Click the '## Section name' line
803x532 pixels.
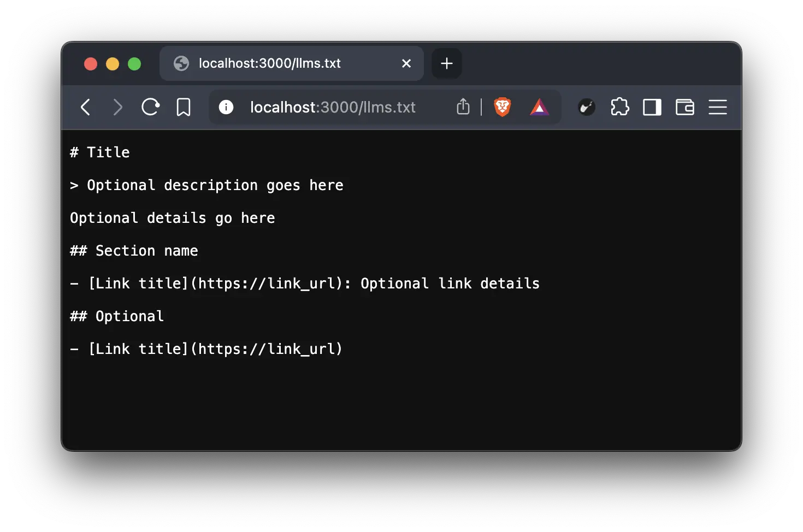coord(134,251)
